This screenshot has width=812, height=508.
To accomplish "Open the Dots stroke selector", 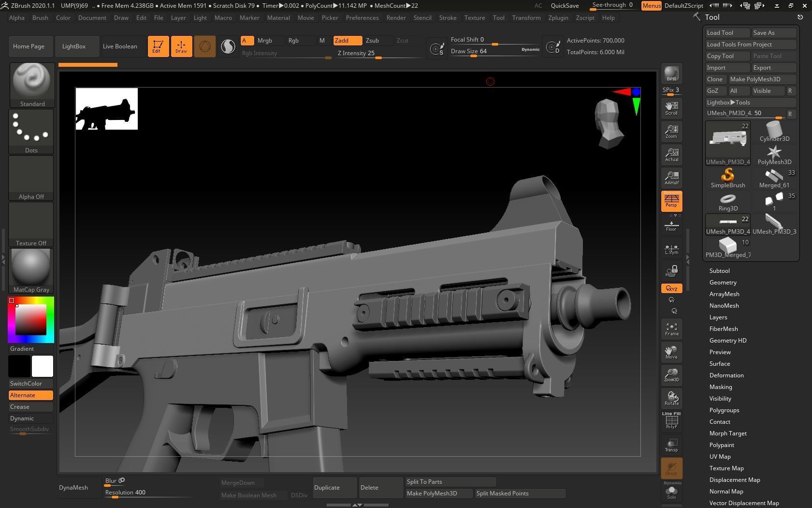I will [x=31, y=132].
